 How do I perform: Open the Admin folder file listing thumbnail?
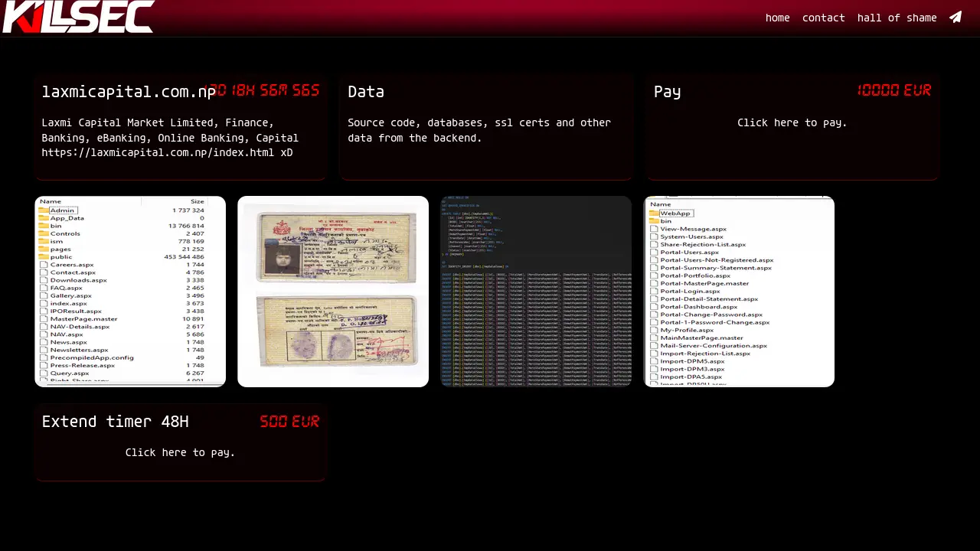point(130,292)
